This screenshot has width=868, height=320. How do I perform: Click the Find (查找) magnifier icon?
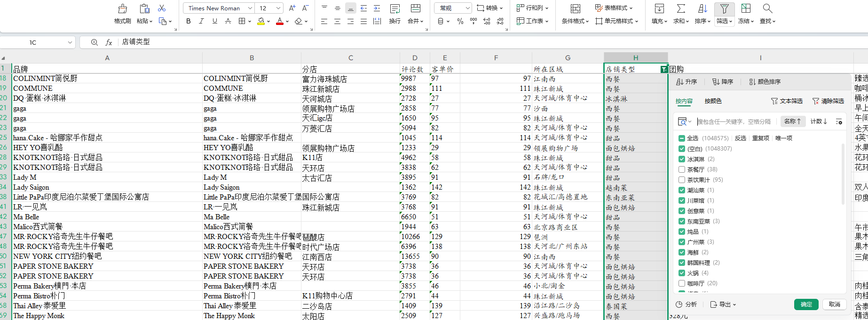(x=767, y=8)
